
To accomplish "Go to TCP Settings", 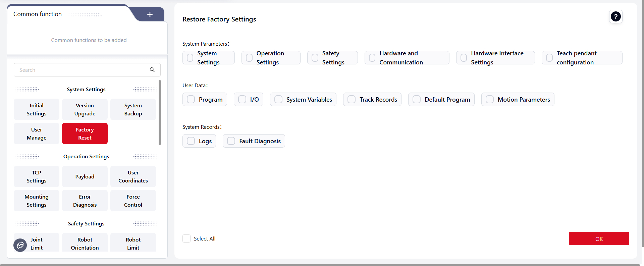I will pyautogui.click(x=37, y=176).
